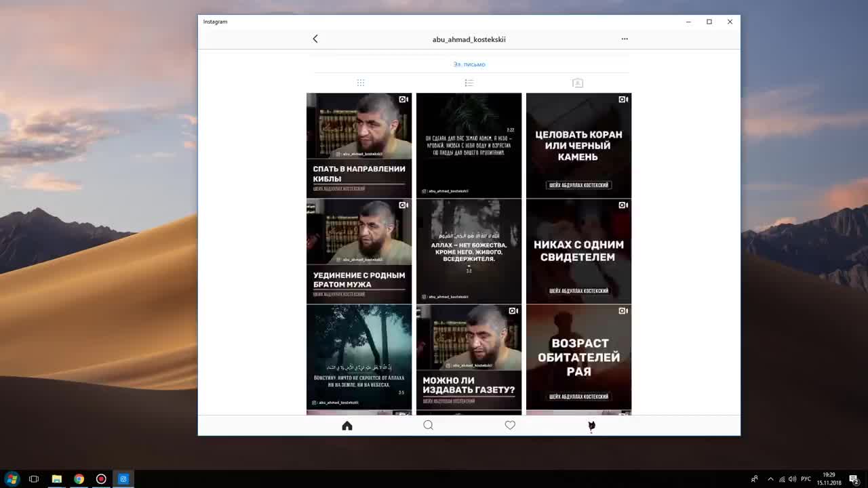Open post 'Никах с одним свидетелем'
Image resolution: width=868 pixels, height=488 pixels.
(x=578, y=251)
